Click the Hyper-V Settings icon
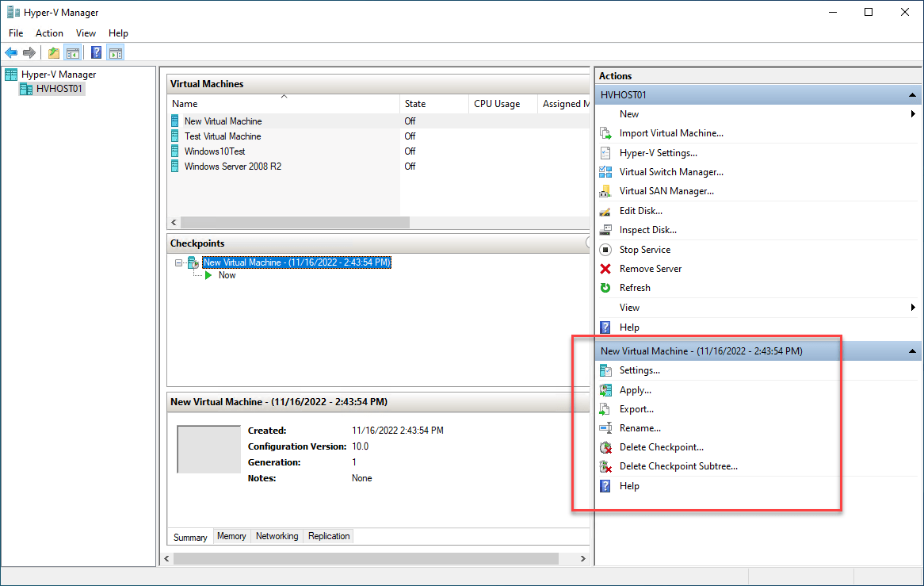 (x=605, y=153)
